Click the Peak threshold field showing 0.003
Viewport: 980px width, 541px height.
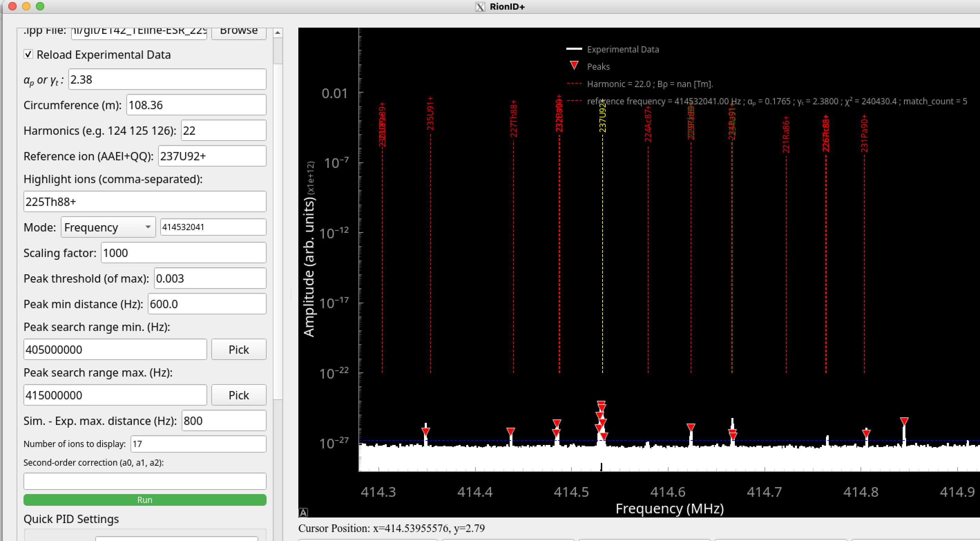210,278
